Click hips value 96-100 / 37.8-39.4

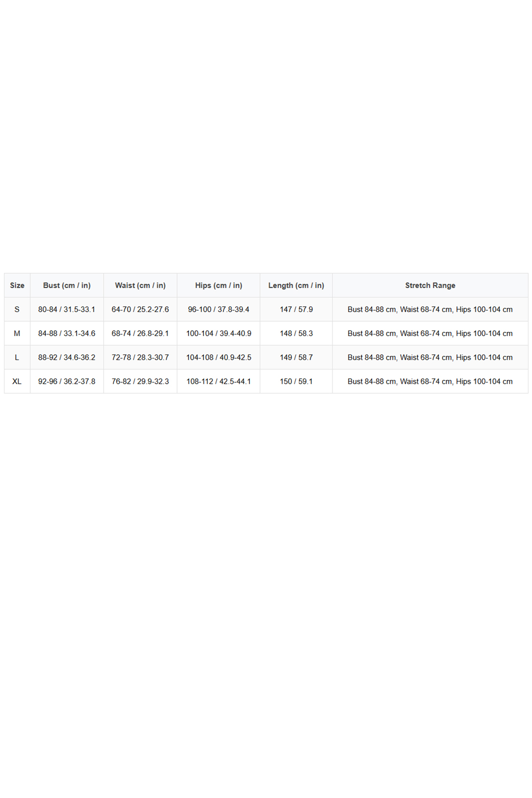coord(219,310)
